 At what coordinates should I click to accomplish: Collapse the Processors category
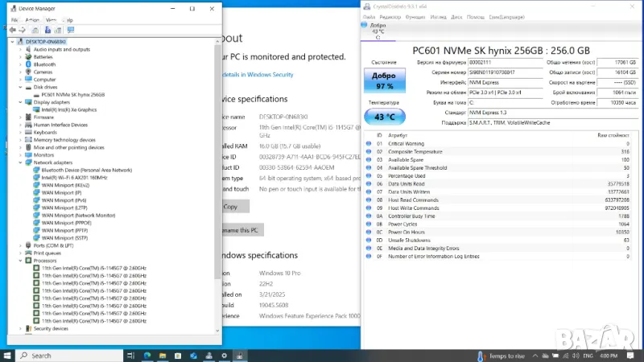coord(21,261)
